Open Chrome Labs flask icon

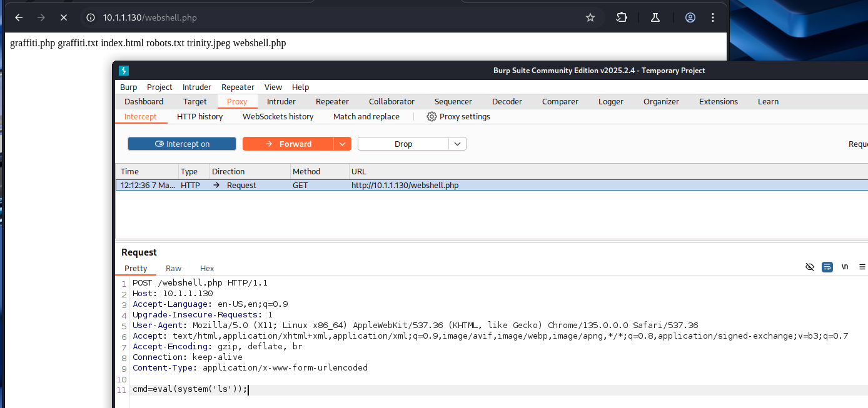pos(655,17)
